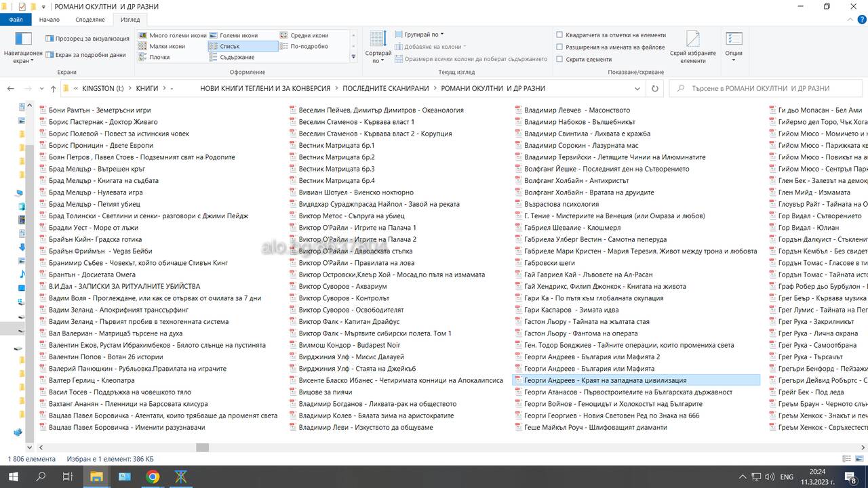Click PDF icon of Валтер Герлиц - Клеопатра
Screen dimensions: 868x488
(x=43, y=381)
